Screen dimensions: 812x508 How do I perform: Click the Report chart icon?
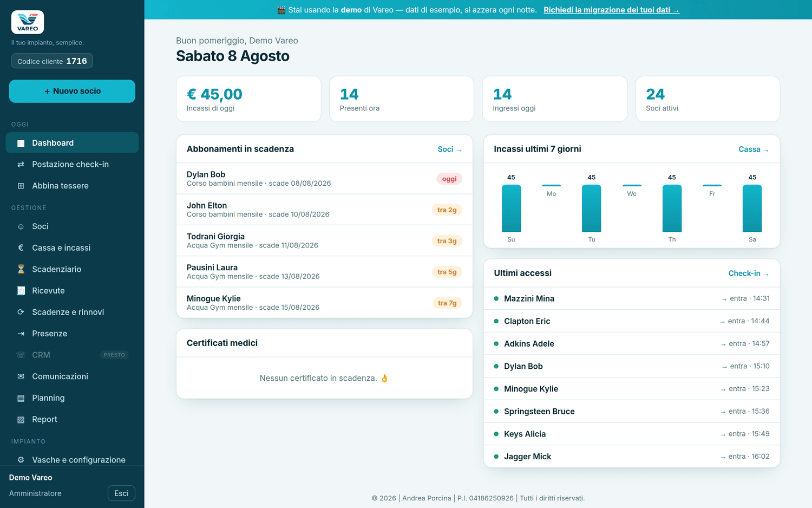(21, 419)
